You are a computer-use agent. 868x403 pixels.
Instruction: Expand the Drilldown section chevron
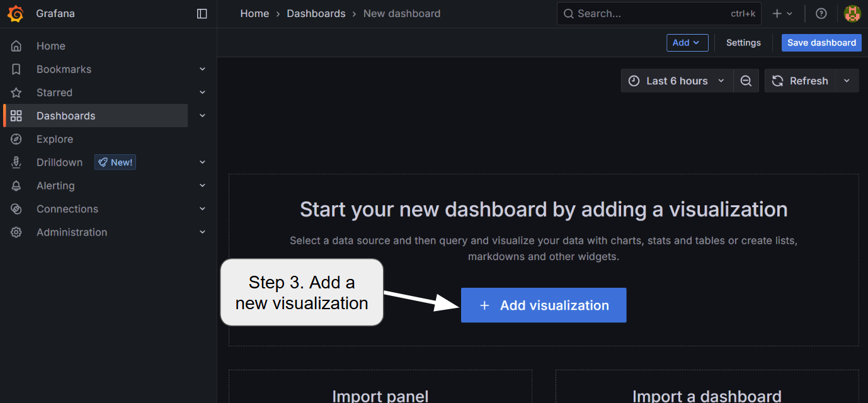203,162
